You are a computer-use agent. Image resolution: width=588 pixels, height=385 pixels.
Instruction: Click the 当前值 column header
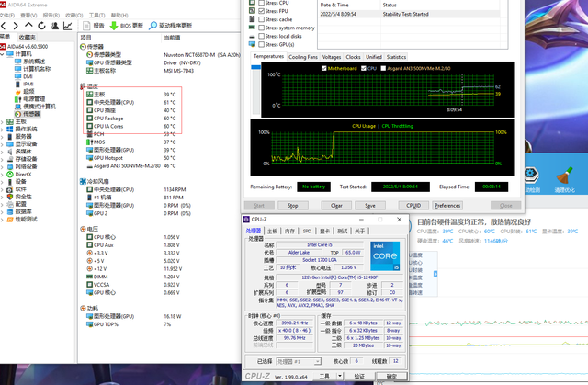point(172,38)
